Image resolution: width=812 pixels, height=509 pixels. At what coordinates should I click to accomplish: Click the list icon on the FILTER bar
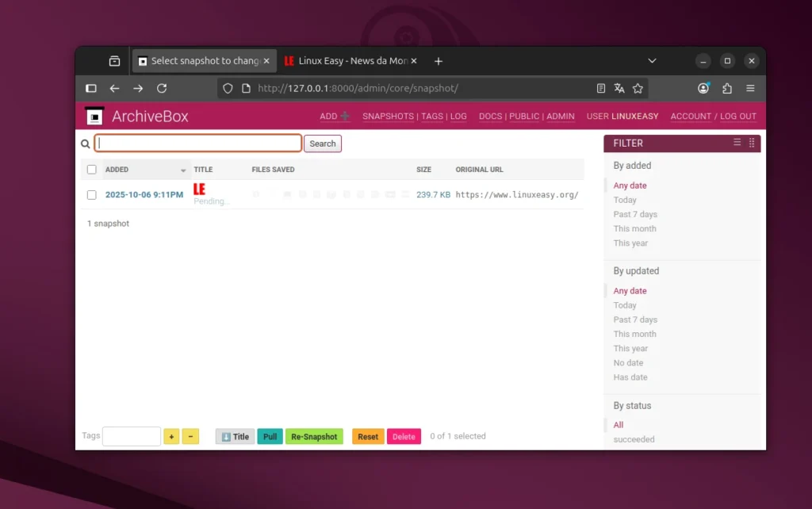pyautogui.click(x=737, y=143)
